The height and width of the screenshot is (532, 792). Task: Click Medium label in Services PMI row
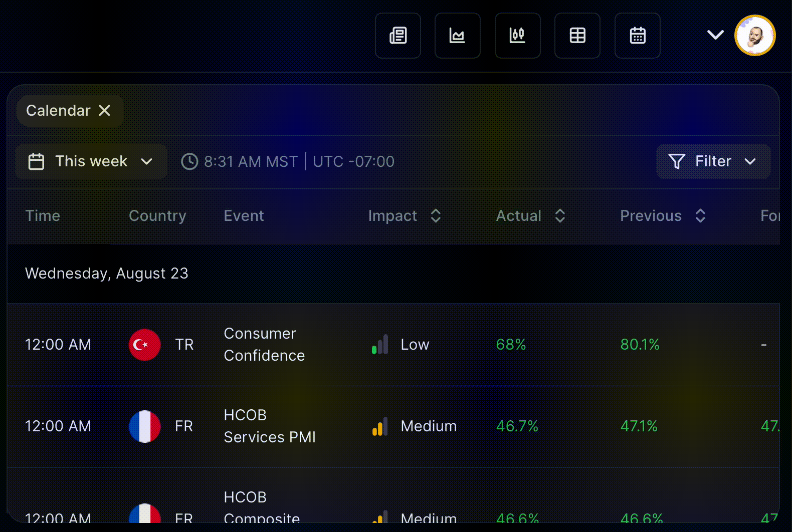click(x=429, y=426)
